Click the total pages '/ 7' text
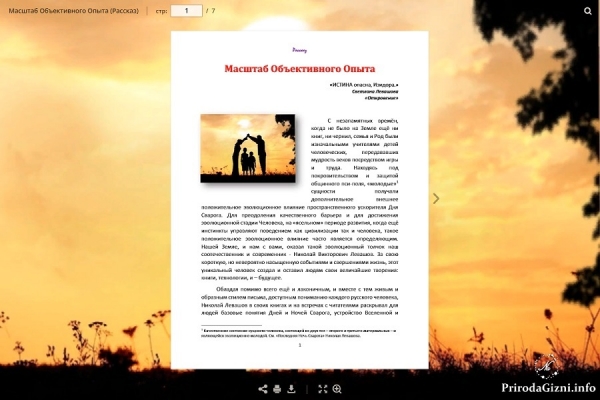600x400 pixels. 210,11
